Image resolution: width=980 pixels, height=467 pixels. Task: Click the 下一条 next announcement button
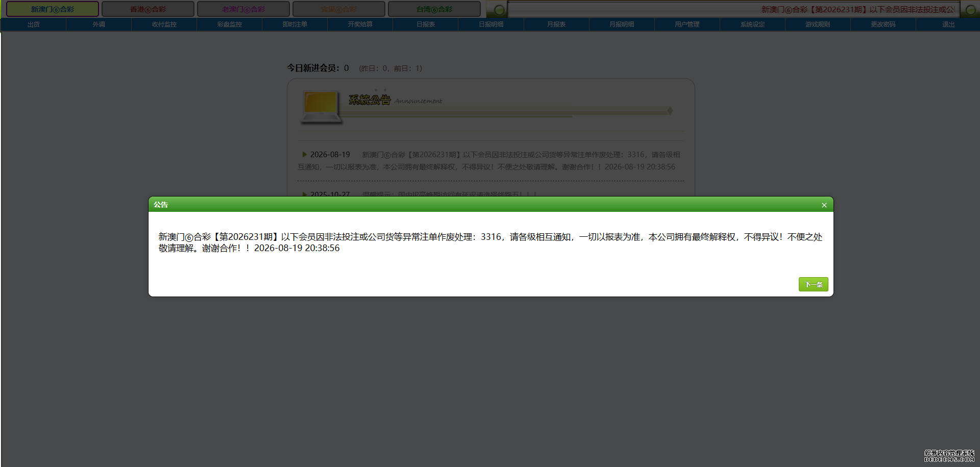813,284
